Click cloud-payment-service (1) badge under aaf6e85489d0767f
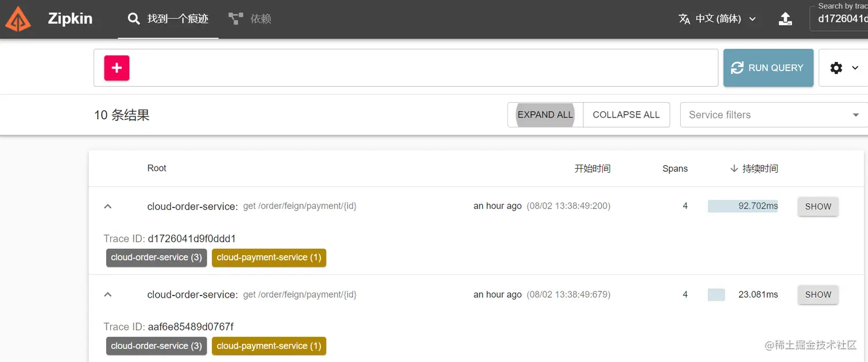This screenshot has width=868, height=362. click(269, 346)
